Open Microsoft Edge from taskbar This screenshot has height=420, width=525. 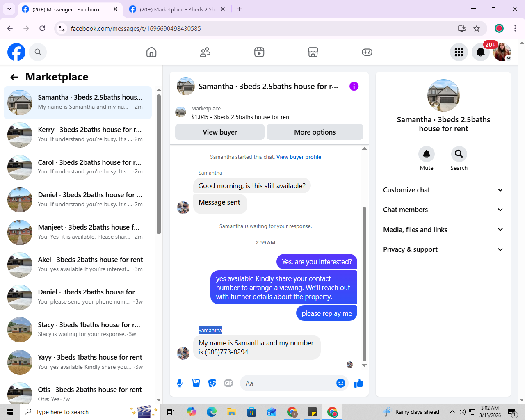click(212, 412)
